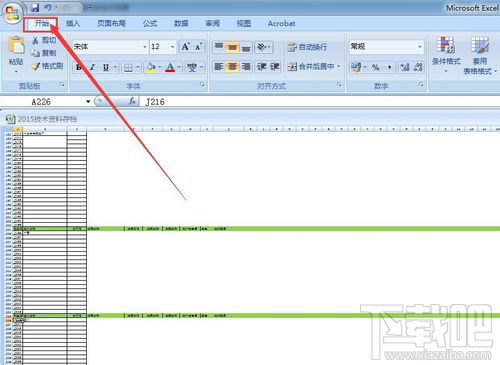Open the font size 12 dropdown

[172, 47]
